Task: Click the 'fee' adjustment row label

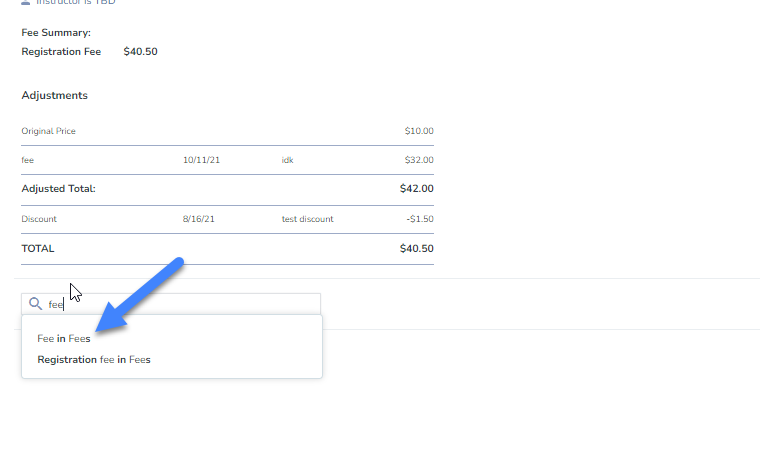Action: point(28,160)
